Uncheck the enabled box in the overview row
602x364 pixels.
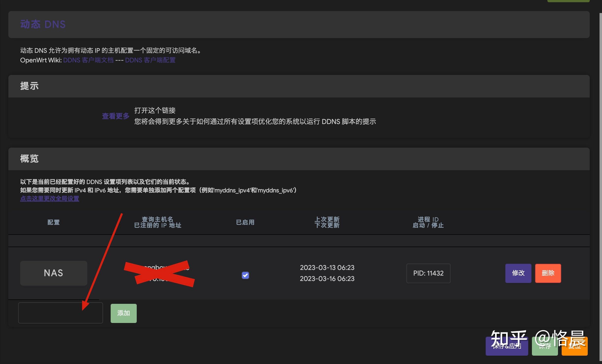[x=245, y=275]
